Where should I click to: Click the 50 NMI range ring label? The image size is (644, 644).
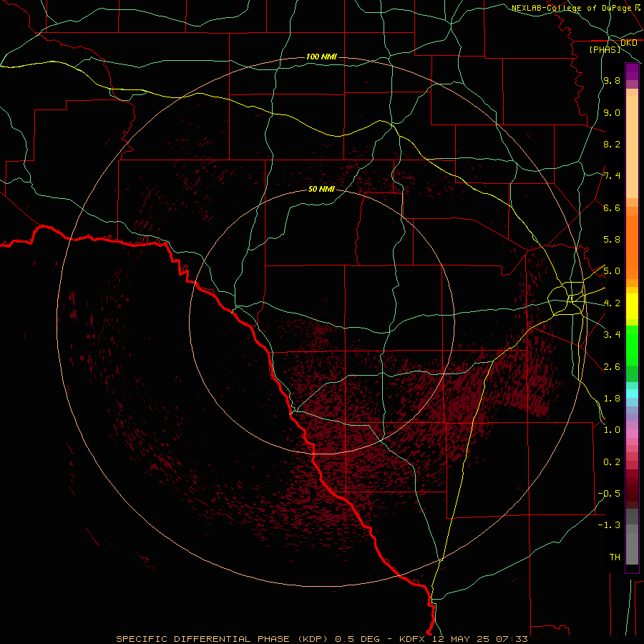coord(321,189)
